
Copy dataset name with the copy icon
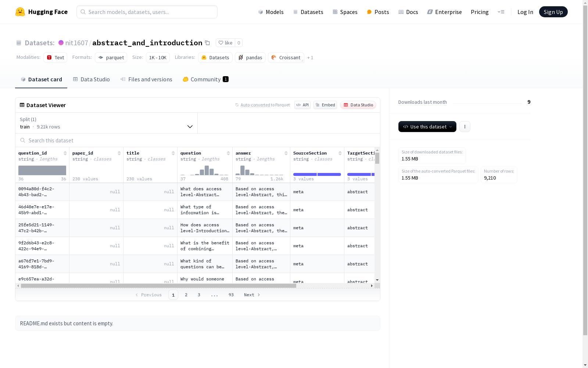(x=207, y=43)
